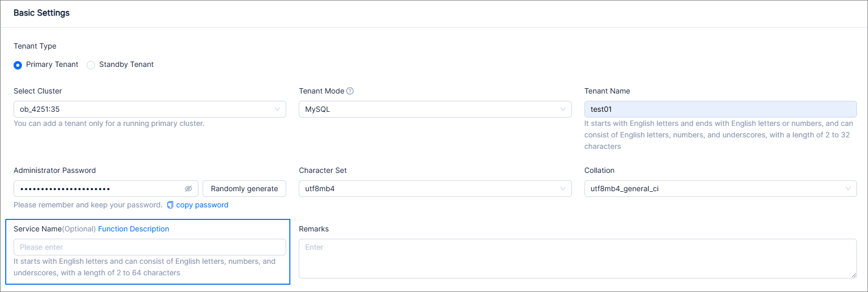Click the copy icon beside copy password

click(170, 205)
